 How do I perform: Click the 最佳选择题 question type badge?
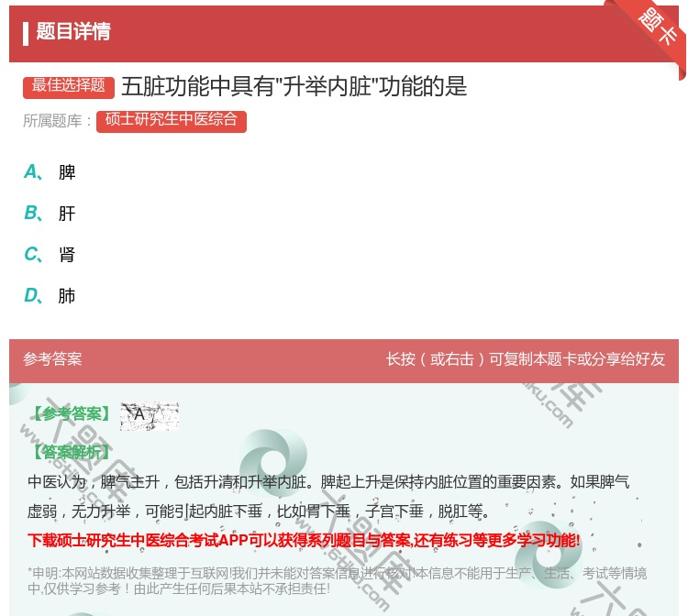tap(69, 86)
